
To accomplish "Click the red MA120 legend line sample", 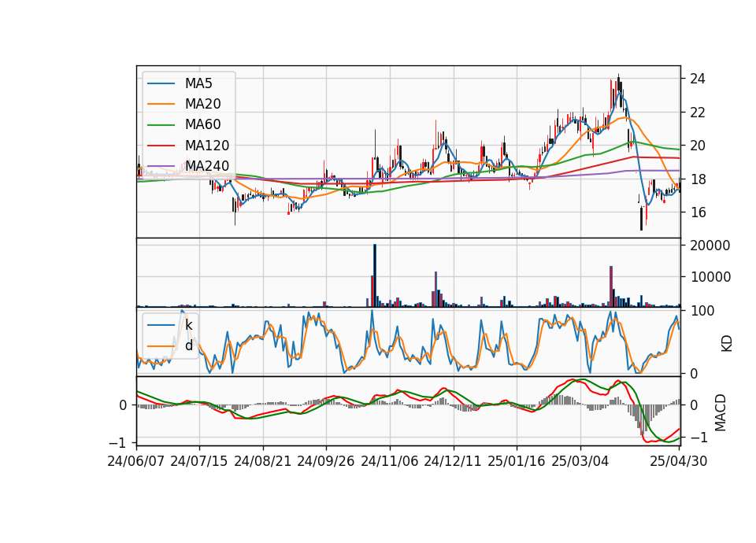I will click(x=161, y=146).
